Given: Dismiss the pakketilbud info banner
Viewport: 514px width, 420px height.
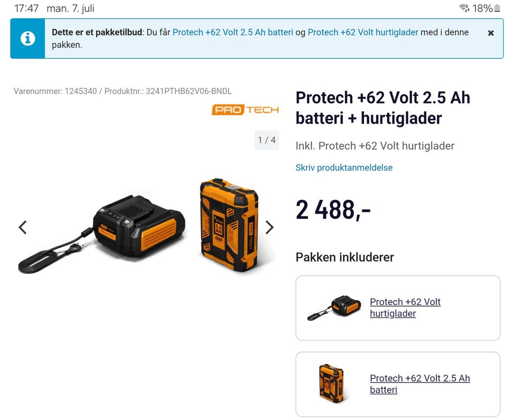Looking at the screenshot, I should click(490, 33).
